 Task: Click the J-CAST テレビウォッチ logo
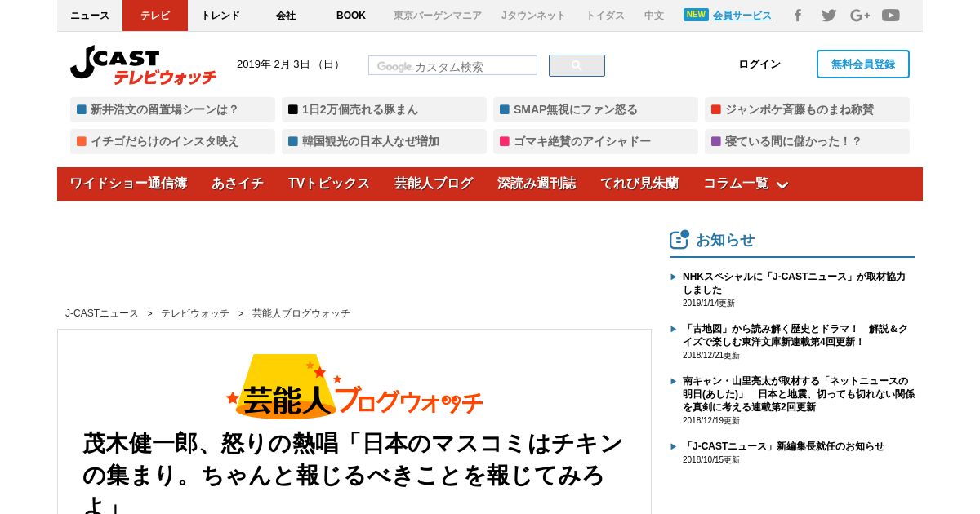coord(144,65)
